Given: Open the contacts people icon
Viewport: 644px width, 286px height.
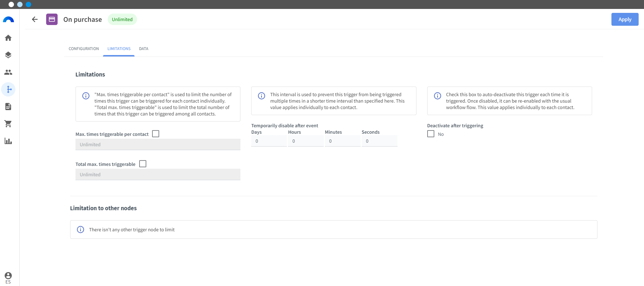Looking at the screenshot, I should pyautogui.click(x=8, y=72).
